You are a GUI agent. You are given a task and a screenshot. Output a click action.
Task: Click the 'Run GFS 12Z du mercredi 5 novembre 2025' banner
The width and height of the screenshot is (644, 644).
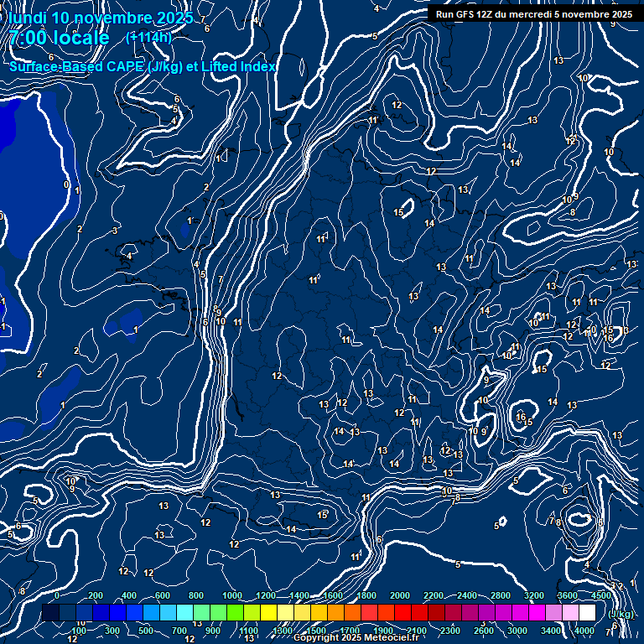[534, 14]
